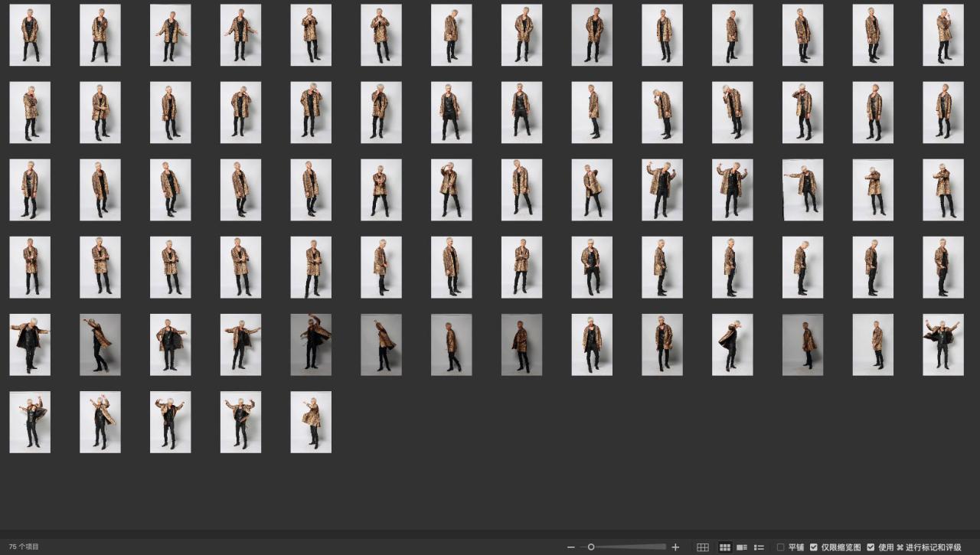The width and height of the screenshot is (980, 555).
Task: Select the last thumbnail in the top row
Action: 942,35
